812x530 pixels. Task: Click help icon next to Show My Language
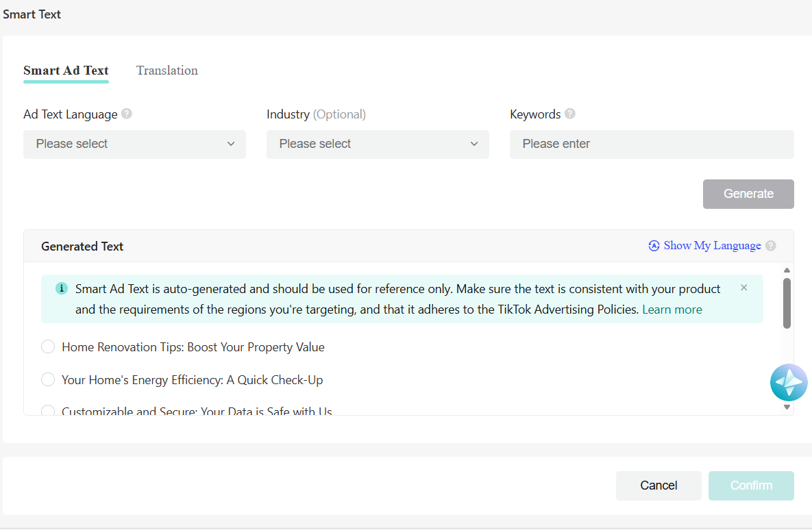point(771,246)
